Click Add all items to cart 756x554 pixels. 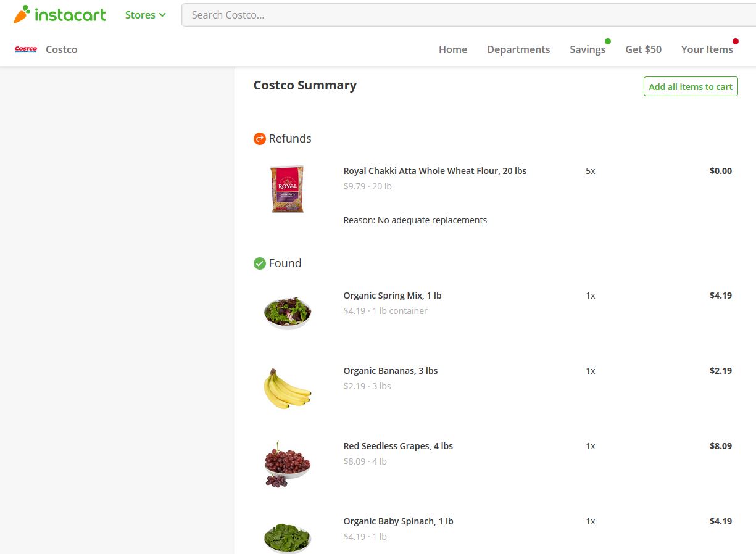[690, 86]
